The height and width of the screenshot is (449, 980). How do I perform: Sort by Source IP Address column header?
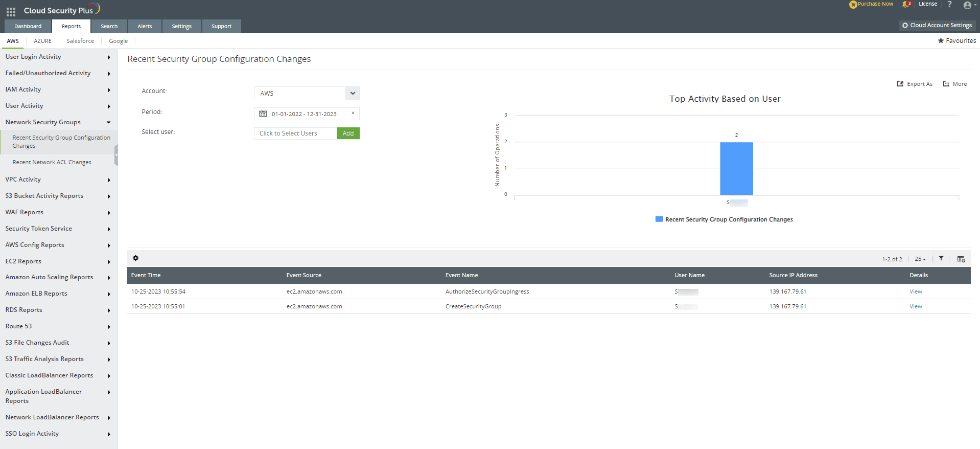pyautogui.click(x=793, y=275)
